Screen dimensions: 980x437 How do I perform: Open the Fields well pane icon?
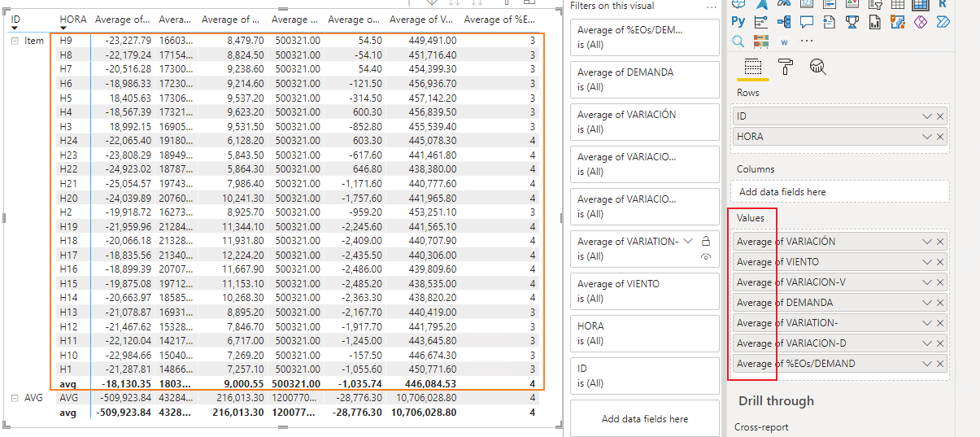(x=753, y=67)
